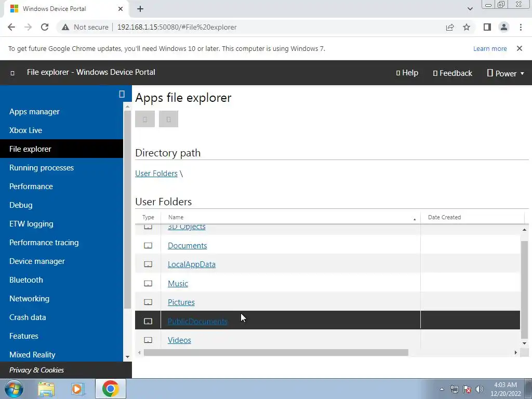Screen dimensions: 532x399
Task: Click the second gray toolbar button under Apps file explorer
Action: [x=169, y=119]
